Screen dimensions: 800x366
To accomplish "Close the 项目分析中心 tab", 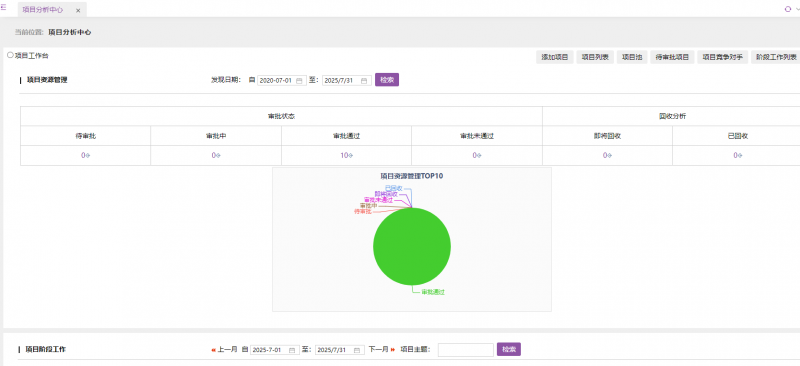I will (x=78, y=10).
